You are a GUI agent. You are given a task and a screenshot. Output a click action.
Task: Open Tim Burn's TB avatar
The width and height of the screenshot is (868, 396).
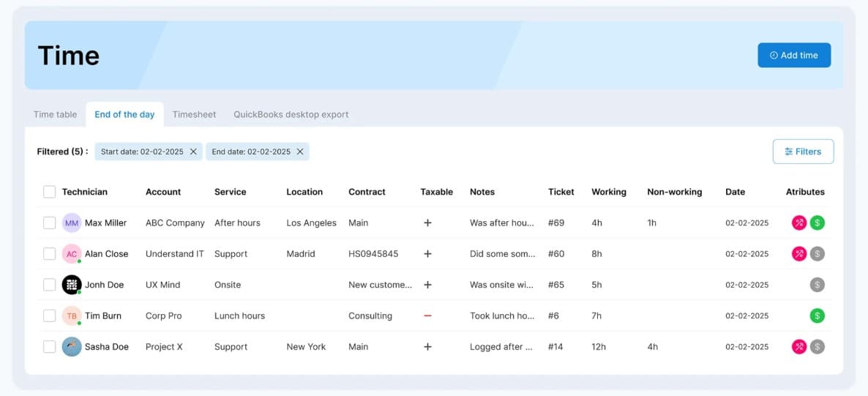coord(72,315)
